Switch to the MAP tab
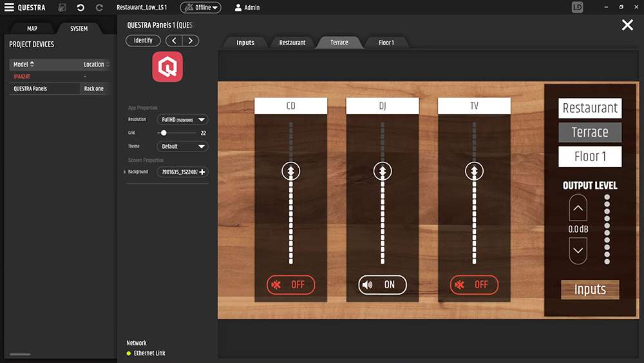 click(x=32, y=29)
